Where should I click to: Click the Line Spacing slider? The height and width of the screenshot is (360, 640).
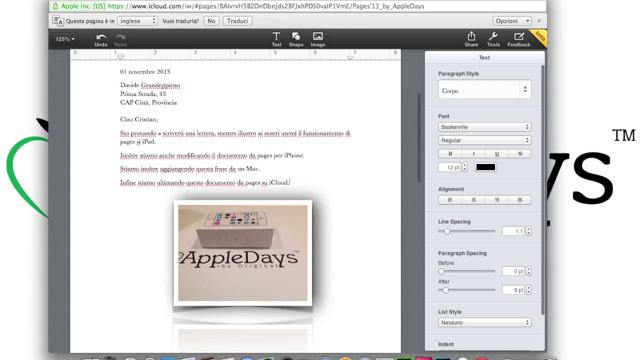[467, 231]
